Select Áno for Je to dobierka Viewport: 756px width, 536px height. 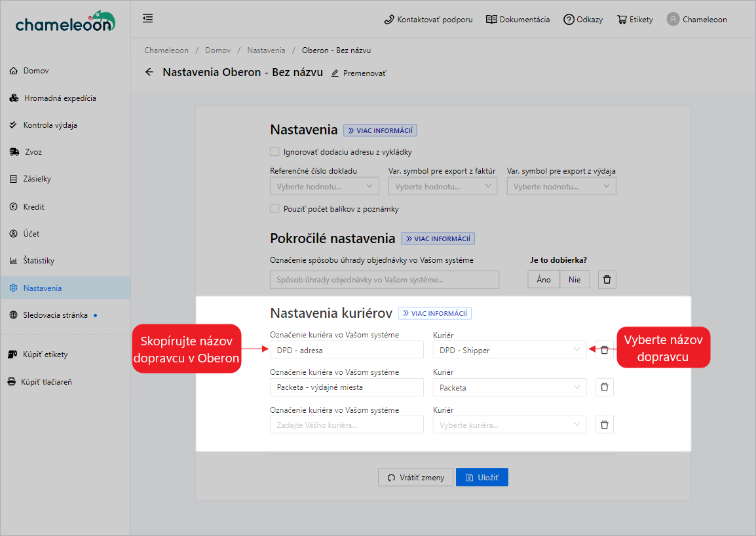(543, 280)
